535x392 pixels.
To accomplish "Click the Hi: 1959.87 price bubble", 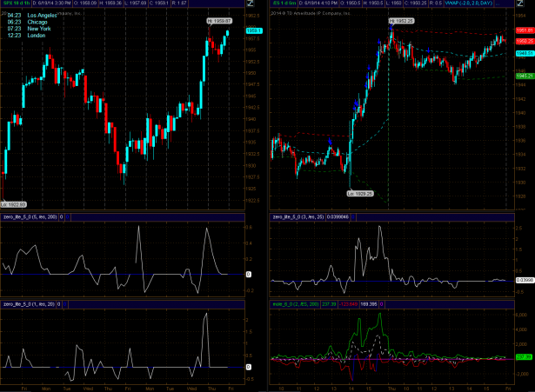I will (219, 20).
